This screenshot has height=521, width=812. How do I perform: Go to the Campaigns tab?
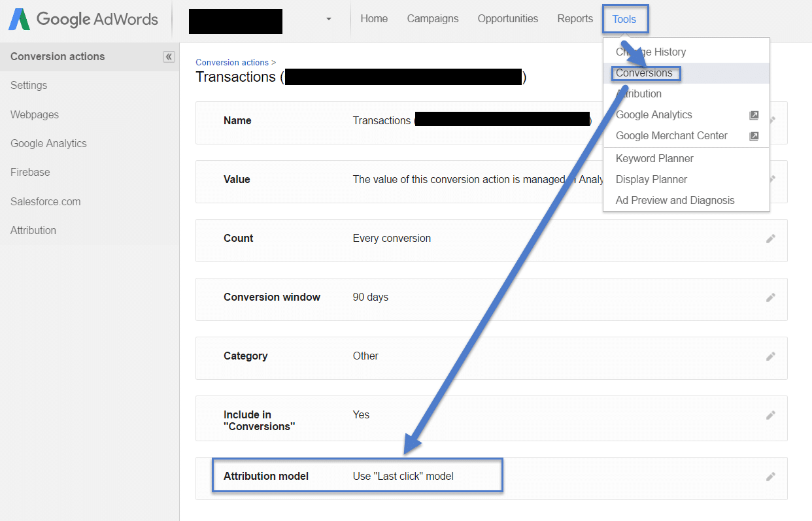433,19
